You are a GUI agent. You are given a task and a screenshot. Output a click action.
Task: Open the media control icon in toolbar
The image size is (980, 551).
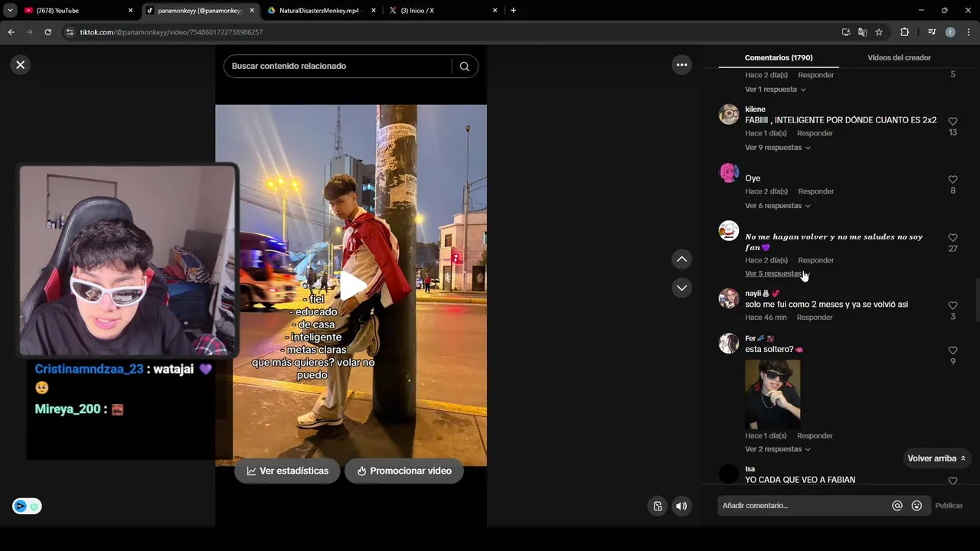(x=932, y=32)
